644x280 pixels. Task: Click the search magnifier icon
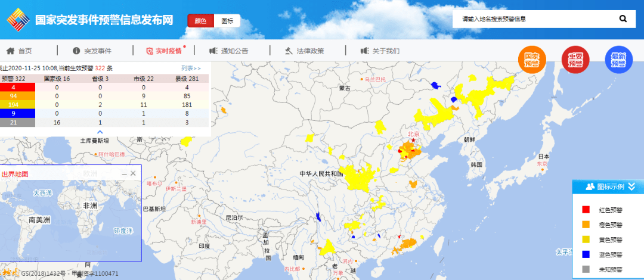click(623, 18)
